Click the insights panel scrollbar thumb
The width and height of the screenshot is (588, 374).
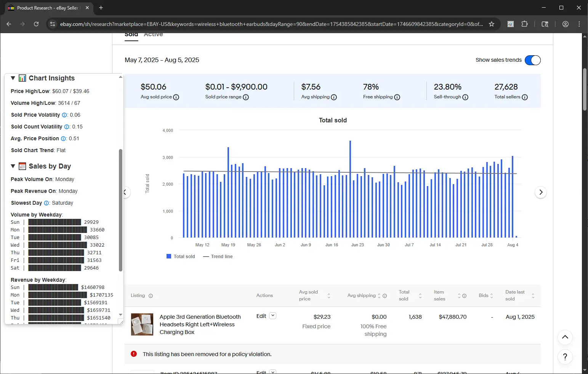click(121, 210)
